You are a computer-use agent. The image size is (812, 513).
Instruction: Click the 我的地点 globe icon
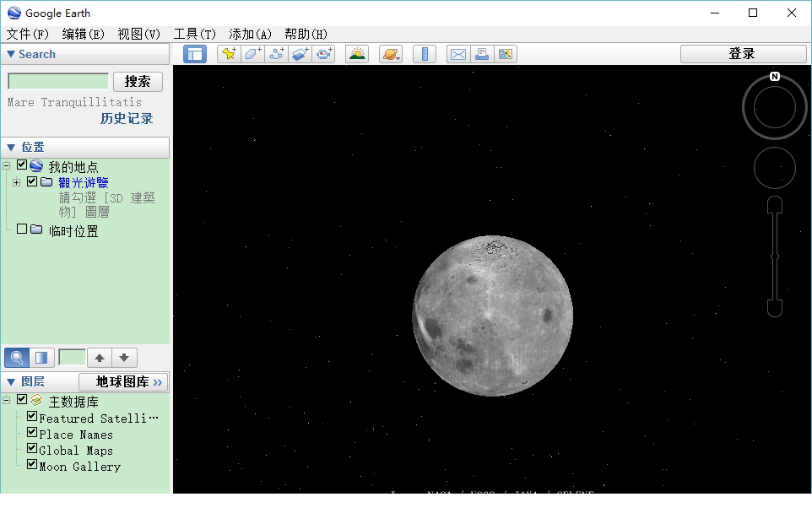click(x=36, y=165)
